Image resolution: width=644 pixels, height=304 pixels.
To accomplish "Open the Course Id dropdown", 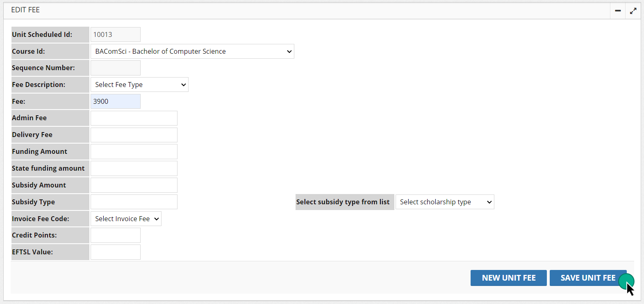I will [192, 51].
